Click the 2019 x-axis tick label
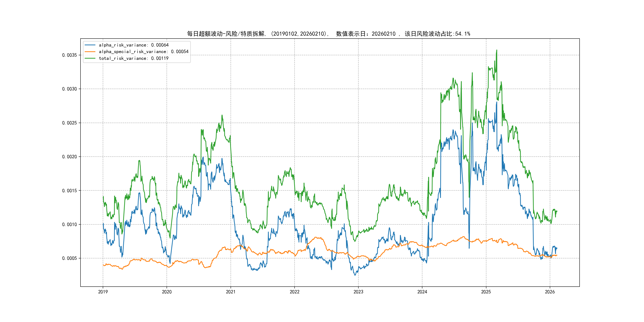644x322 pixels. pyautogui.click(x=103, y=292)
